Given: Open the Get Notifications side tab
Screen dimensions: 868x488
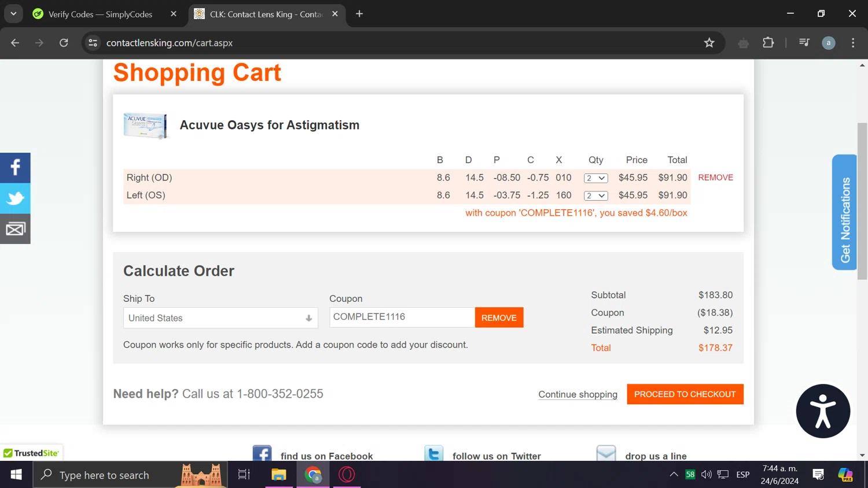Looking at the screenshot, I should click(x=844, y=212).
